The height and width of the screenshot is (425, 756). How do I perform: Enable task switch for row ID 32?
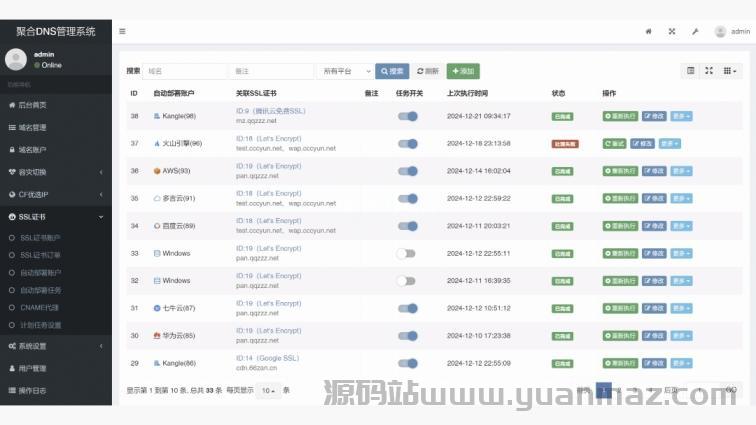406,281
